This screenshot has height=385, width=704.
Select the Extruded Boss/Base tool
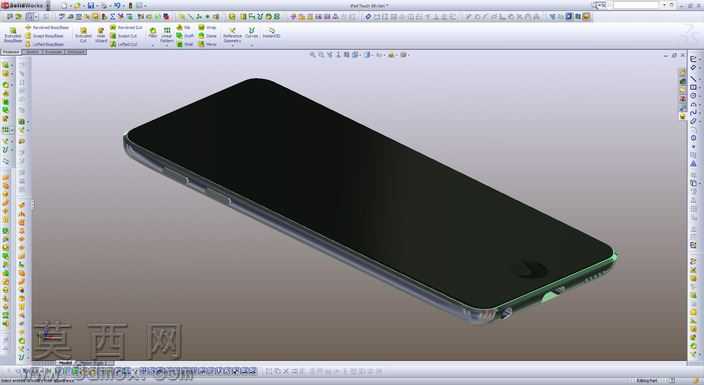(13, 35)
